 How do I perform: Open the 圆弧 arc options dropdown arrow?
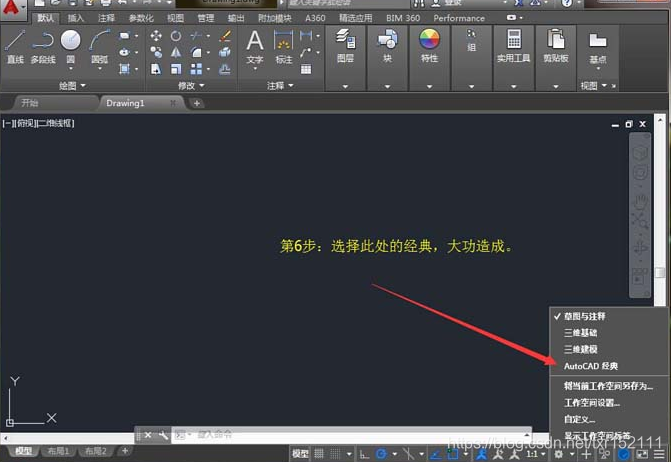pos(100,68)
